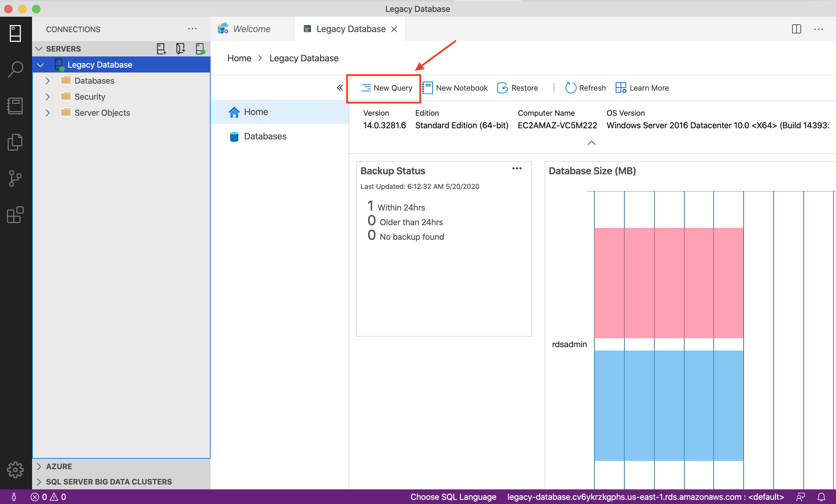The image size is (836, 504).
Task: Click the New Connection icon
Action: click(161, 49)
